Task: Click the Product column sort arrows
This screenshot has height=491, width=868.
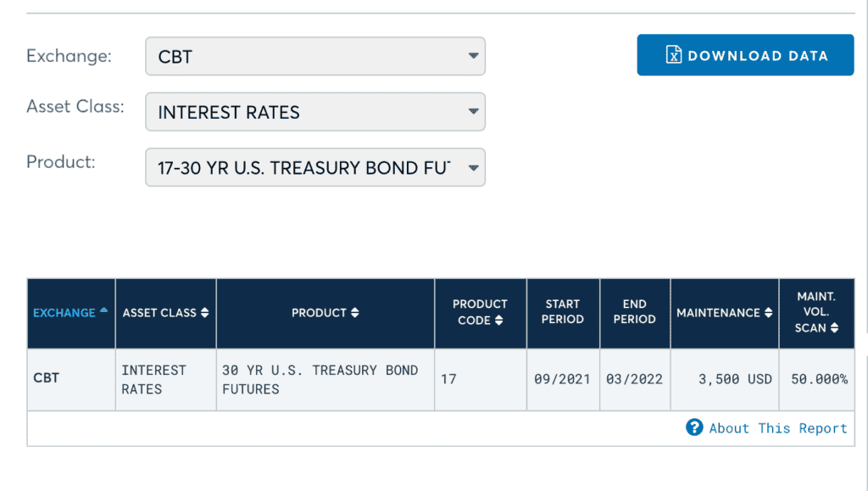Action: (x=354, y=313)
